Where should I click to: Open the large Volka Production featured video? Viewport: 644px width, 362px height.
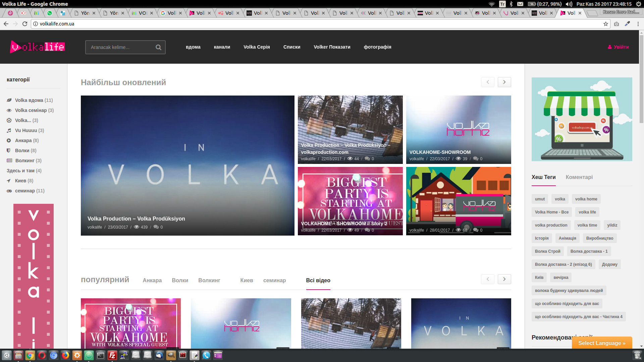(x=187, y=165)
